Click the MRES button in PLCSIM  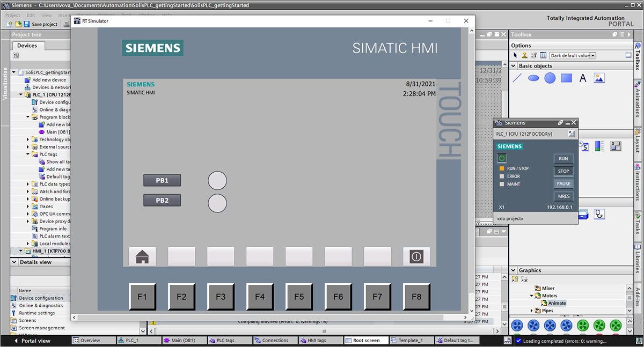point(563,196)
